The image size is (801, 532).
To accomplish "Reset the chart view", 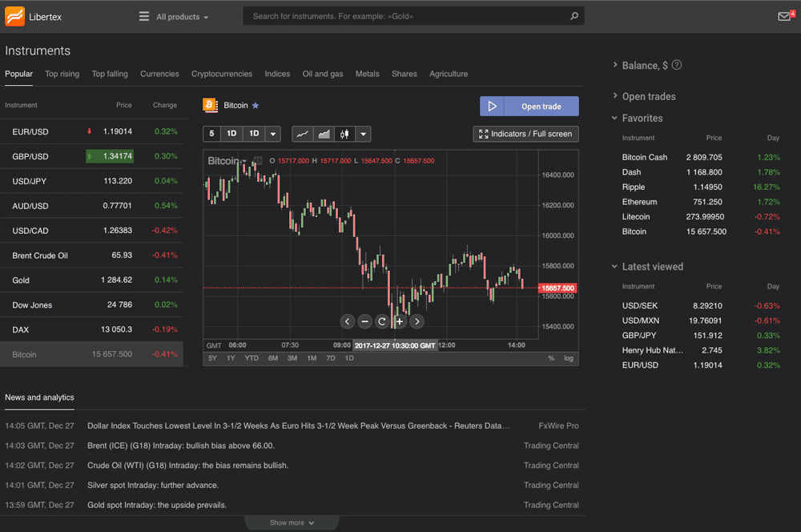I will [x=382, y=321].
